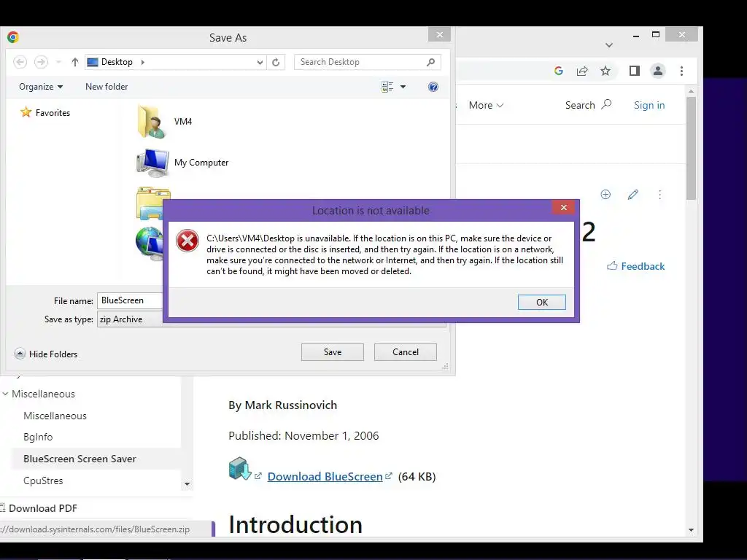Click the File name field containing BlueScreen
747x560 pixels.
(131, 300)
